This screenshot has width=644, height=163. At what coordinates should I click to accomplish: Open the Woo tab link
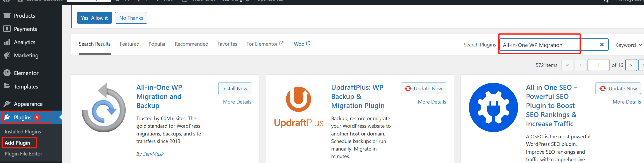tap(302, 44)
